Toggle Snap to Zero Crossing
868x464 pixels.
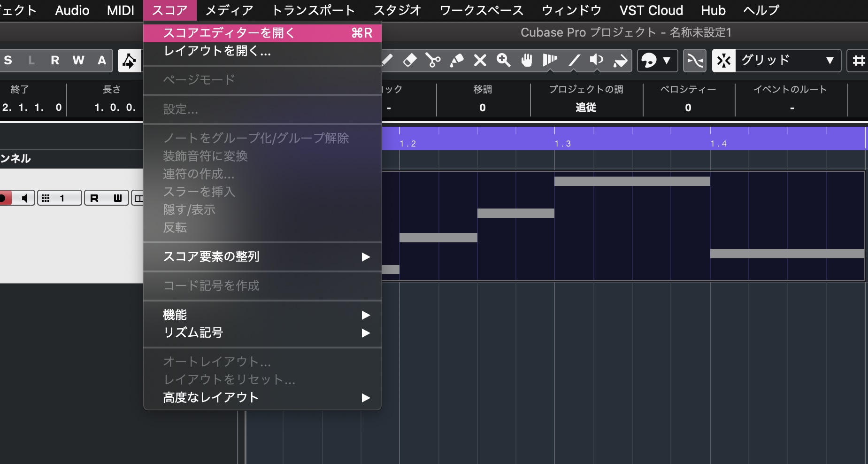pyautogui.click(x=695, y=61)
